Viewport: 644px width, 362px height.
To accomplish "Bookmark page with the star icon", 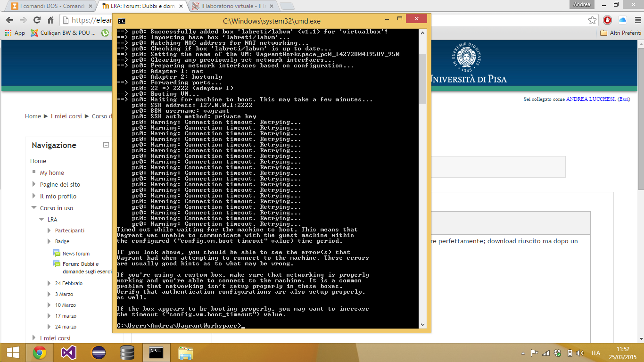I will pos(593,20).
